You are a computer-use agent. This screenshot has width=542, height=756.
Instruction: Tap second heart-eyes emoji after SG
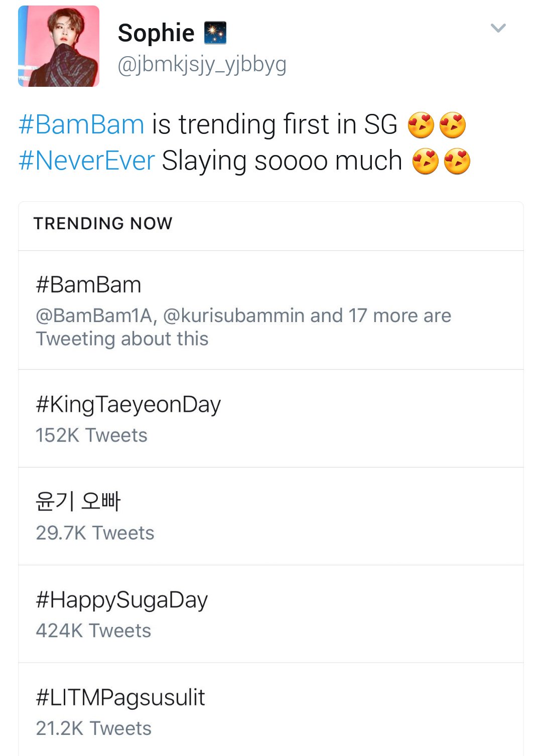[453, 125]
